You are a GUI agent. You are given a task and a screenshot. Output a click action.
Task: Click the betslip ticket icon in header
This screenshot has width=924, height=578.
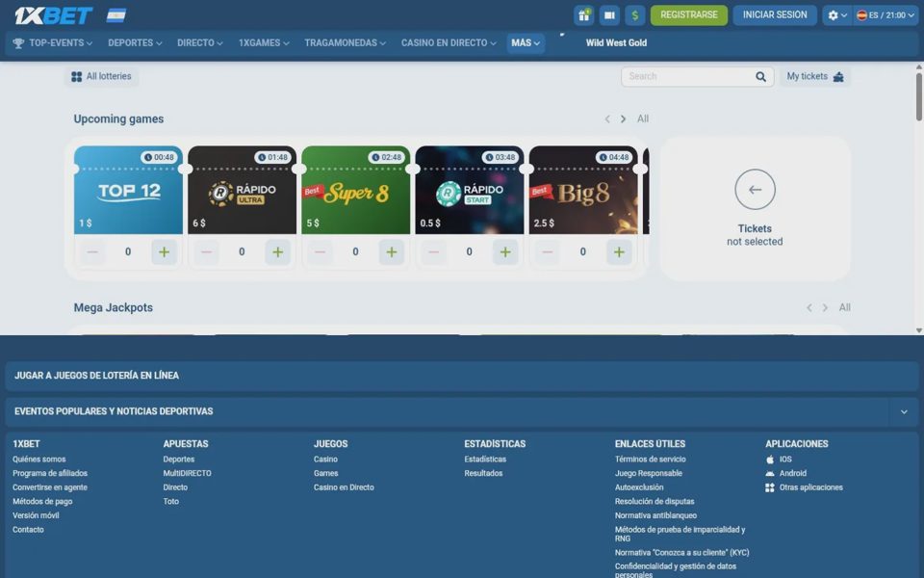(x=609, y=15)
